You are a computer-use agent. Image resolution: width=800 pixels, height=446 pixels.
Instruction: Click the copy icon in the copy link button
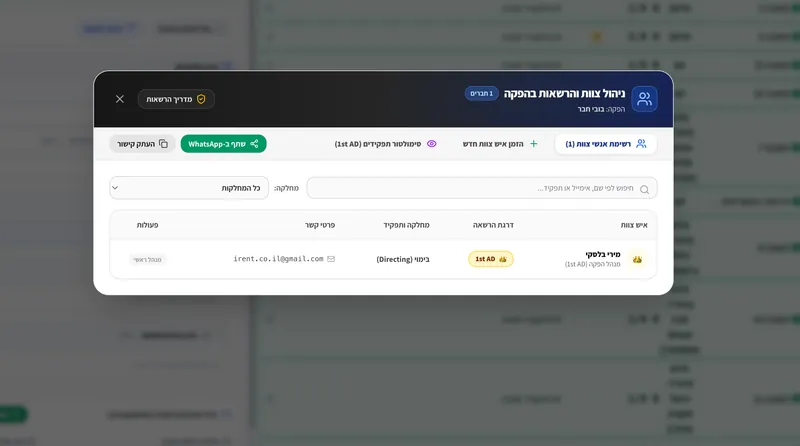pos(163,144)
